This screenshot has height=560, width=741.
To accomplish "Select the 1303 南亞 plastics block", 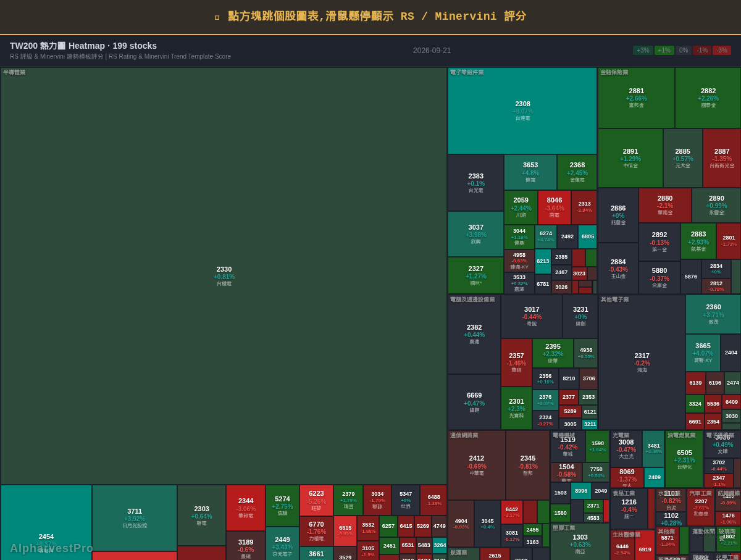I will [x=580, y=541].
